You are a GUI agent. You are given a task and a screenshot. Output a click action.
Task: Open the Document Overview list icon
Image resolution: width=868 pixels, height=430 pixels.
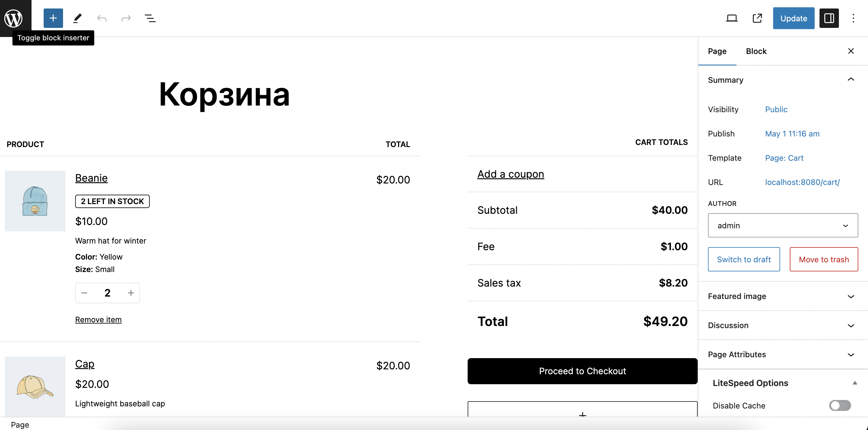click(x=150, y=18)
